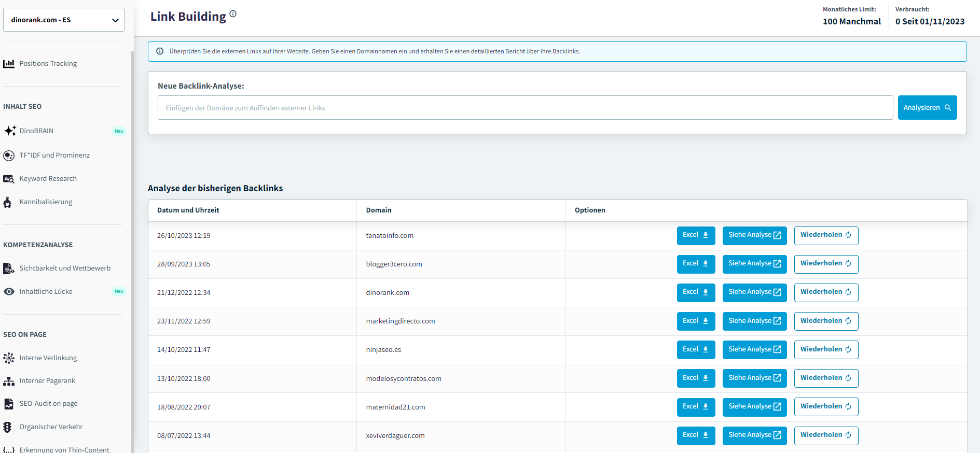Click the TF*IDF und Prominenz icon
Screen dimensions: 980x453
9,155
